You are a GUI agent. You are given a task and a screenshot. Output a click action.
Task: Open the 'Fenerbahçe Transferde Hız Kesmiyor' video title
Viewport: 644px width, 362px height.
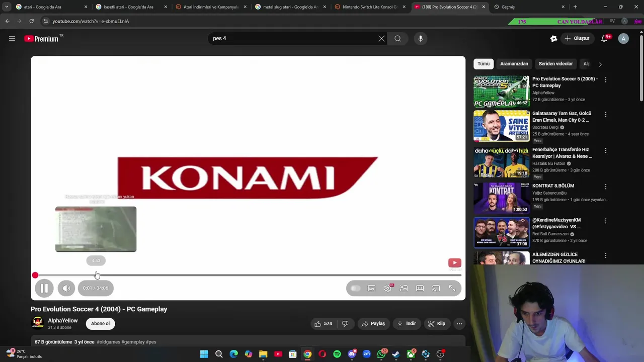coord(562,153)
